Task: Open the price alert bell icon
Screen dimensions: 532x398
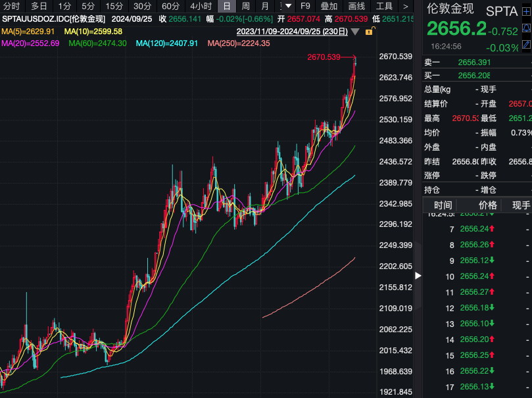Action: point(526,28)
